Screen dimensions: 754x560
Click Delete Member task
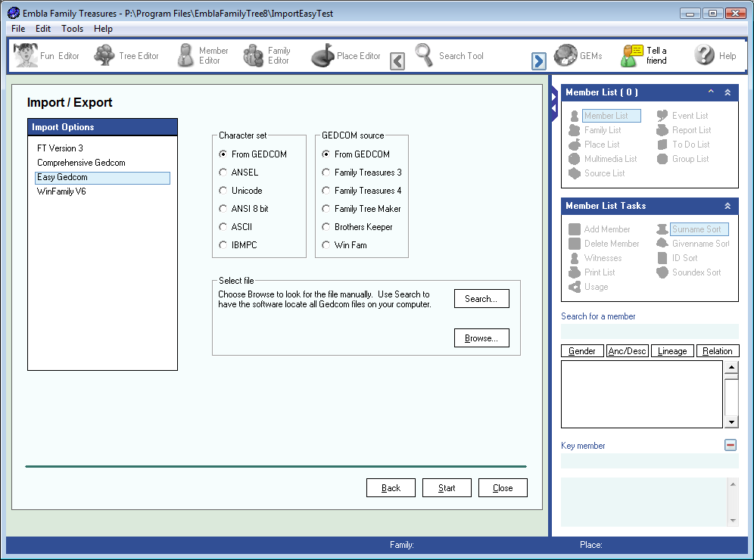[604, 244]
